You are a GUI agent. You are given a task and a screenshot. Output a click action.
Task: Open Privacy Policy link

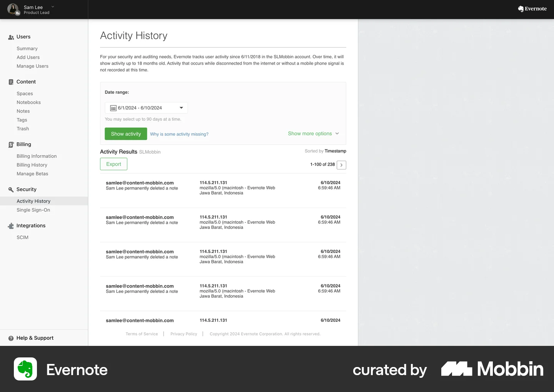click(184, 334)
